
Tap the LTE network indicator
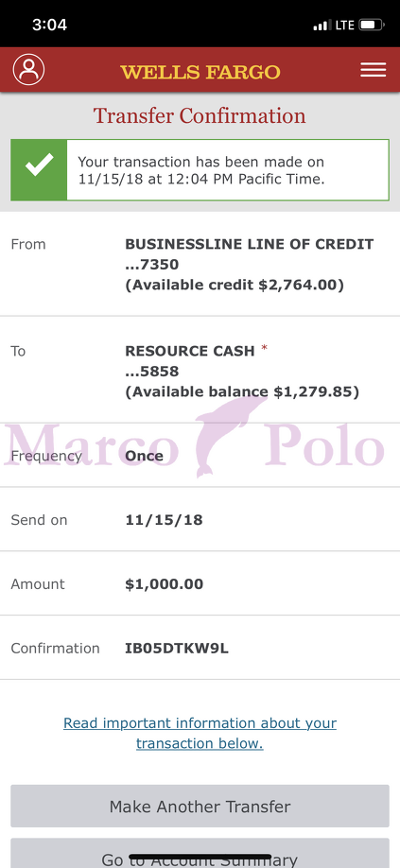click(344, 25)
